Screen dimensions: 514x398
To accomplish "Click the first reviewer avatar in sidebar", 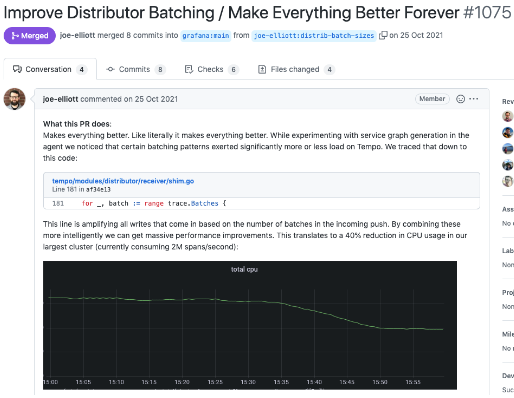I will click(x=508, y=116).
